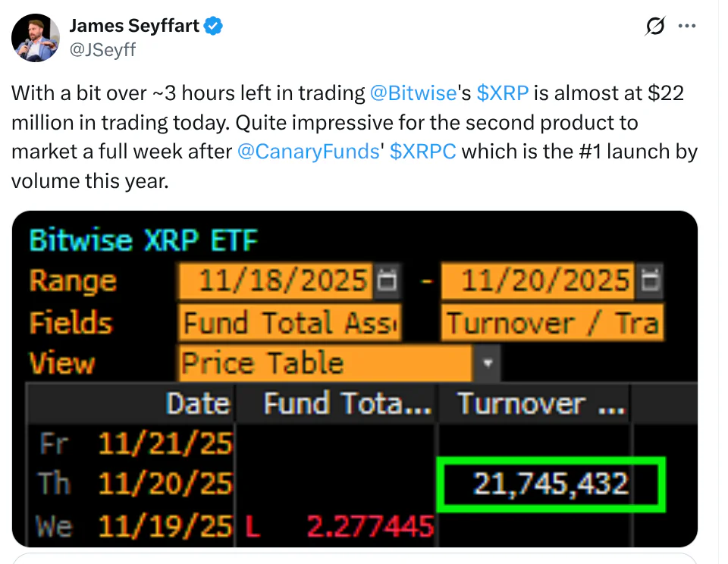This screenshot has width=728, height=564.
Task: Open the Grok actions icon
Action: 654,27
